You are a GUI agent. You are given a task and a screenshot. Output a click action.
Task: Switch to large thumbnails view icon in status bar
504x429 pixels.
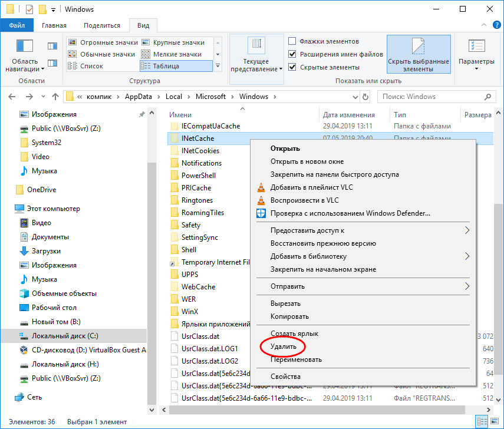[x=494, y=421]
